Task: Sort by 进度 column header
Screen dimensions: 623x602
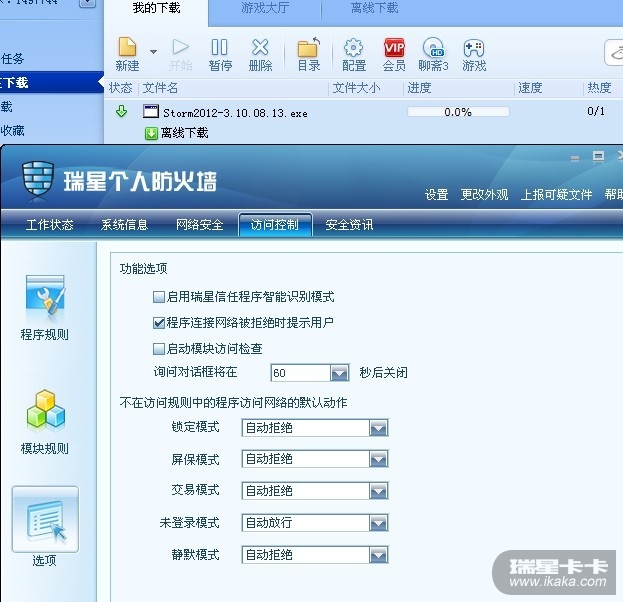Action: click(x=419, y=88)
